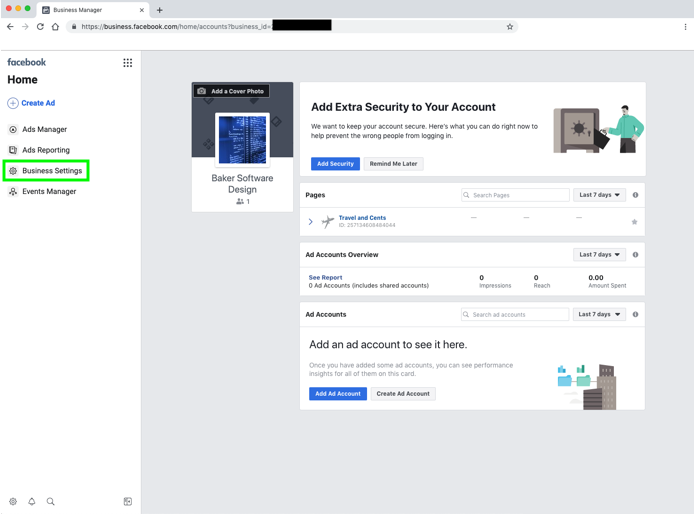
Task: Click the sidebar search magnifier icon
Action: pos(50,501)
